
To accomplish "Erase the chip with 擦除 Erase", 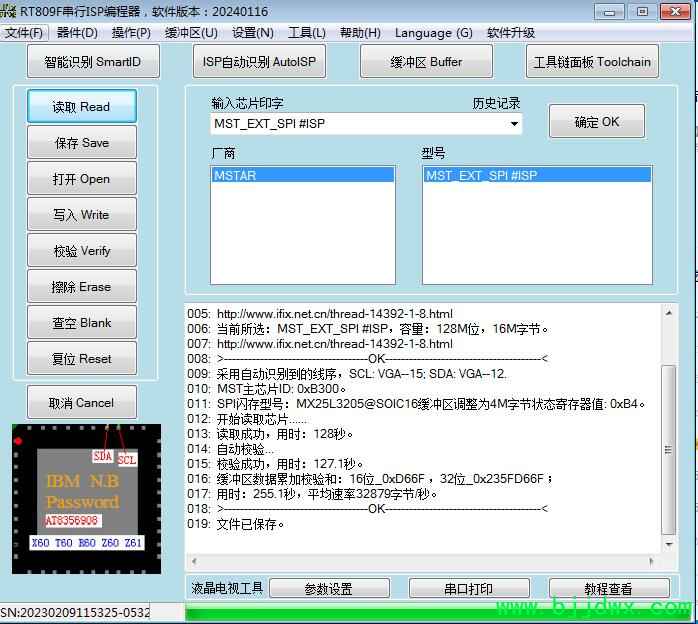I will pyautogui.click(x=81, y=287).
